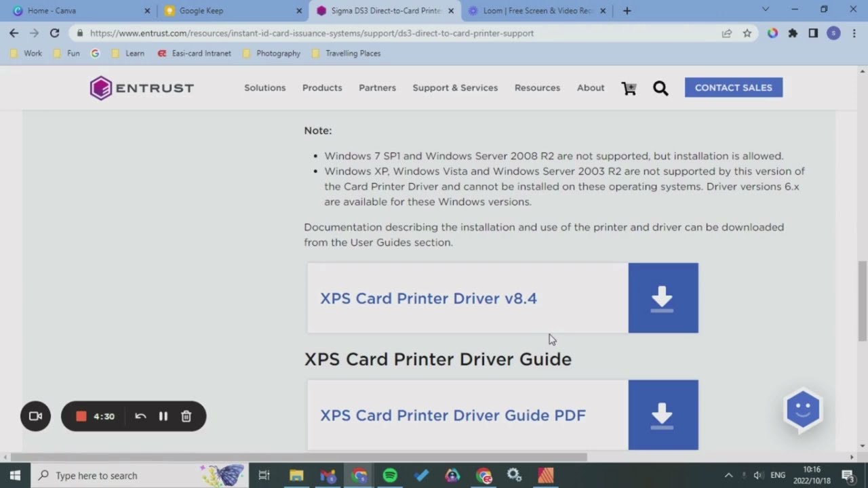Viewport: 868px width, 488px height.
Task: Open the Settings gear on taskbar
Action: click(514, 475)
